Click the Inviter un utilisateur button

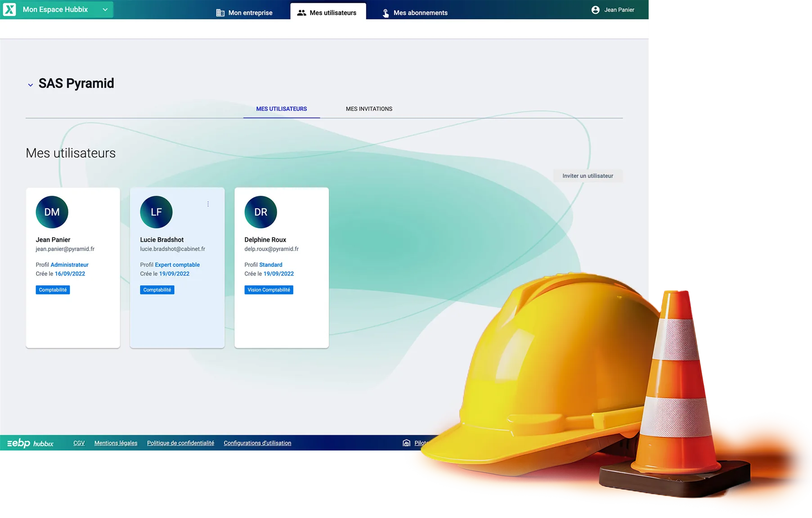(x=588, y=176)
